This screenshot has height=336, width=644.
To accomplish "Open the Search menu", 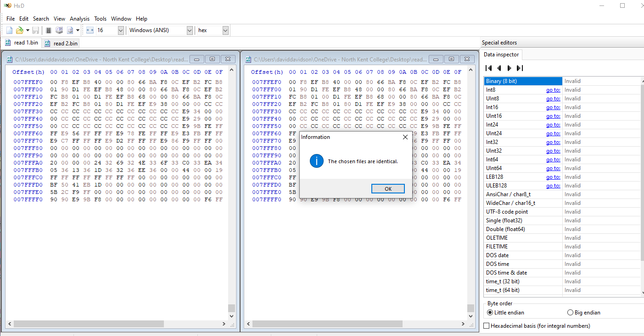I will click(x=41, y=19).
